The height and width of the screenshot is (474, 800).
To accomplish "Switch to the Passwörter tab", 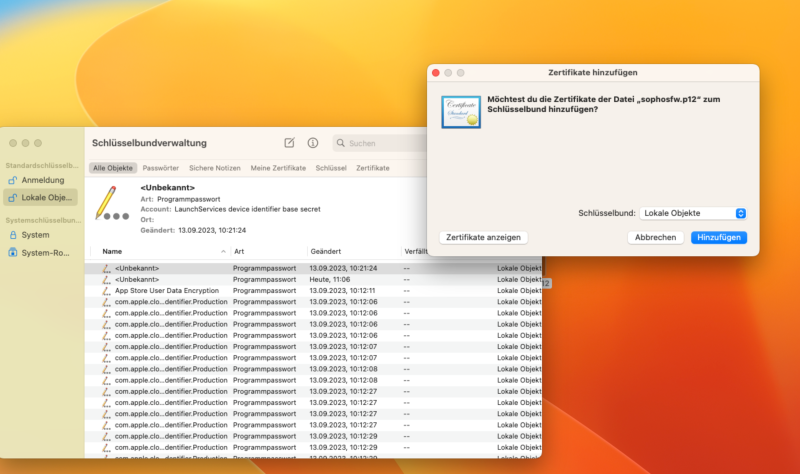I will tap(161, 168).
